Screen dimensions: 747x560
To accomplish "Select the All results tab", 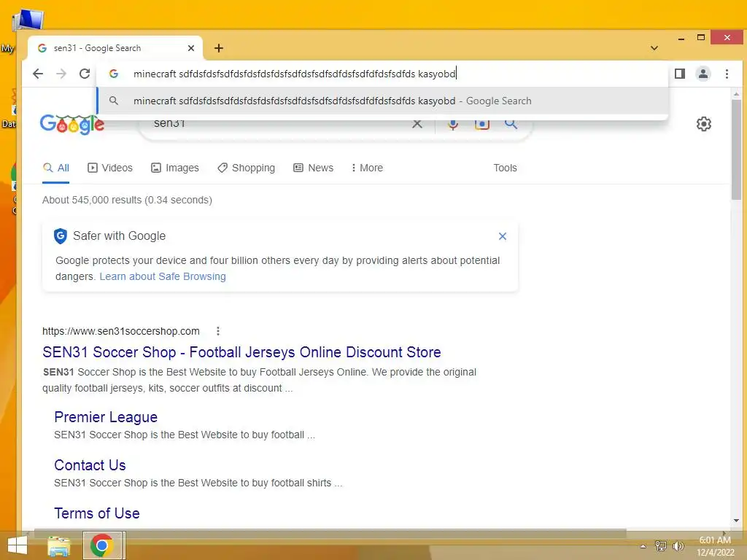I will (x=55, y=168).
